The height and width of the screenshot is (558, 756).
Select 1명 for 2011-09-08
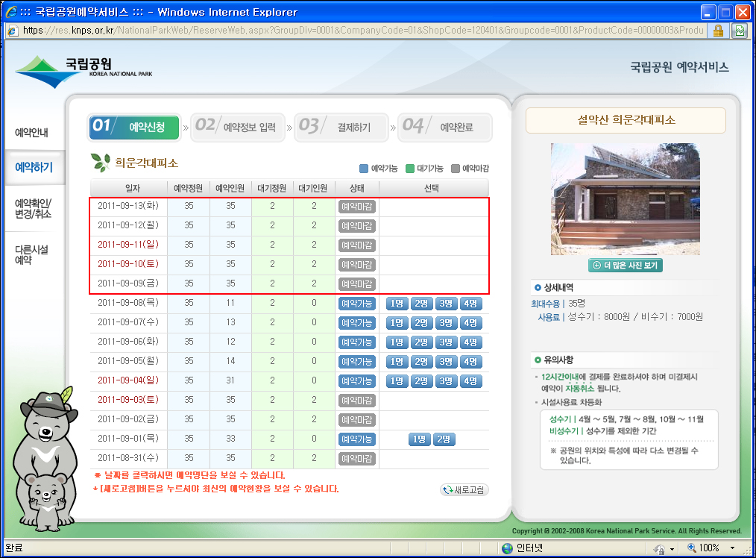pos(397,304)
